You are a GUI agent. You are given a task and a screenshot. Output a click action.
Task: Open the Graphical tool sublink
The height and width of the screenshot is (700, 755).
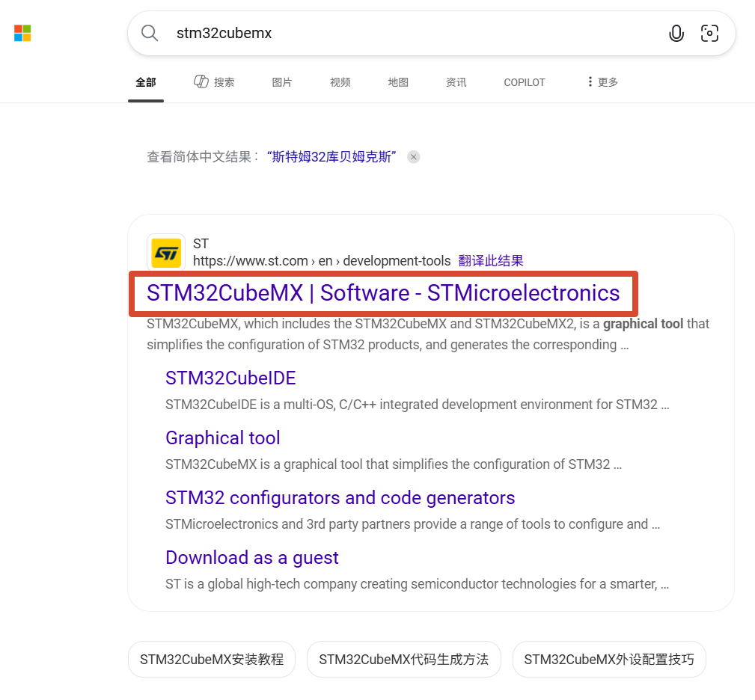[222, 437]
